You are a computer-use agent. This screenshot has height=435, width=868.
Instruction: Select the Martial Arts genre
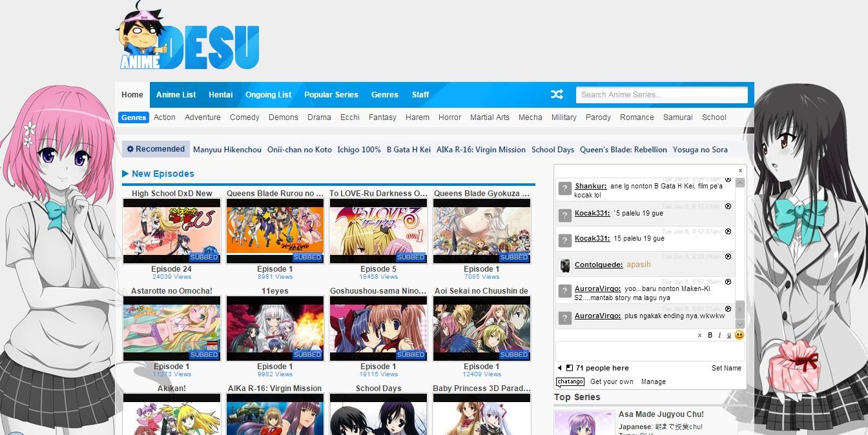tap(490, 117)
